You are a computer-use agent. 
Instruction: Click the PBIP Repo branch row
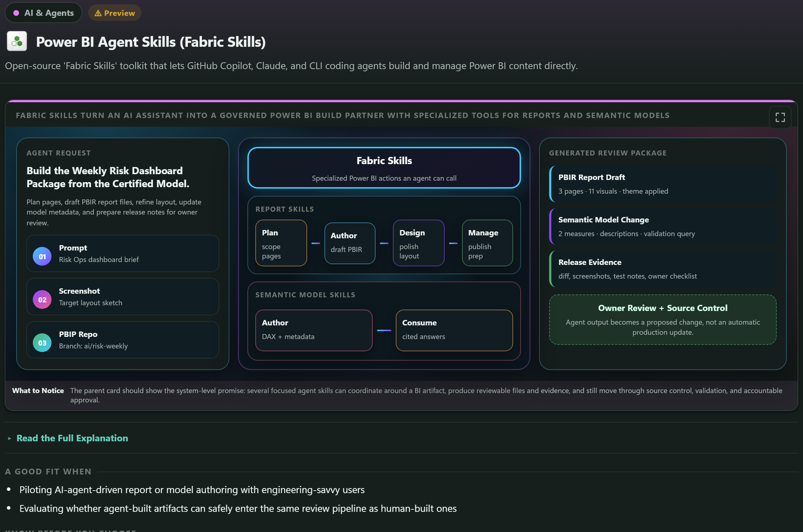click(x=123, y=340)
